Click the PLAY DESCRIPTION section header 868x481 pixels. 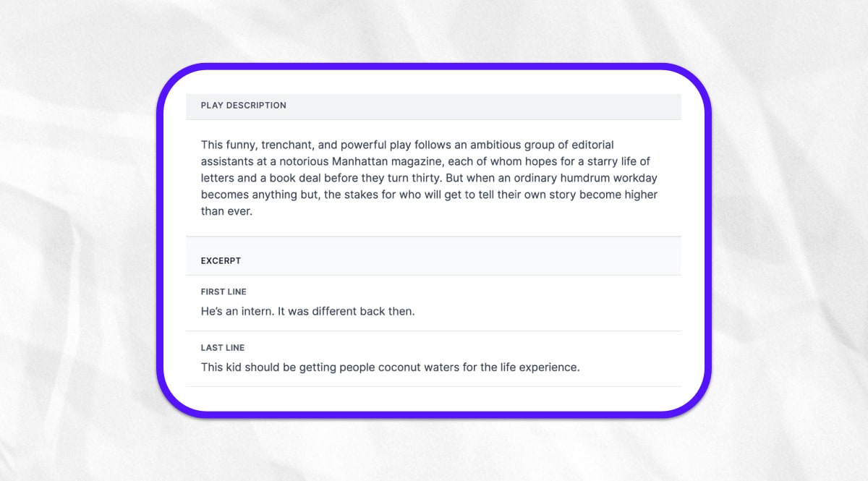tap(243, 106)
